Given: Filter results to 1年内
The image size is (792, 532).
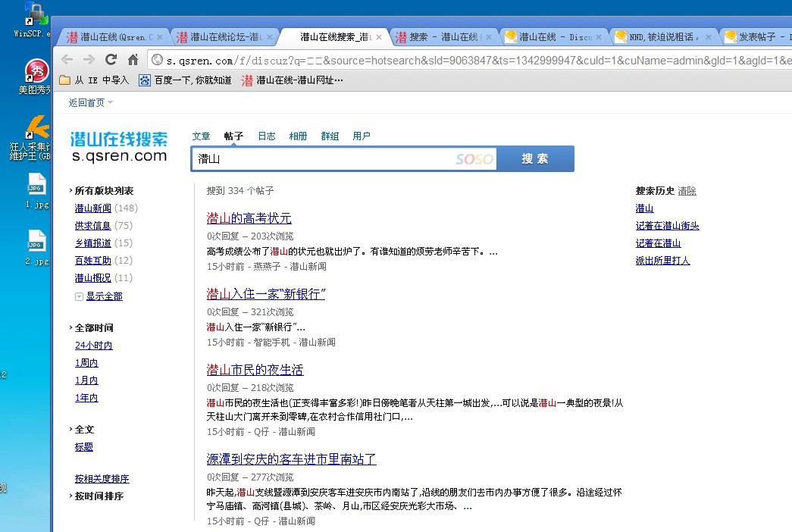Looking at the screenshot, I should point(86,398).
